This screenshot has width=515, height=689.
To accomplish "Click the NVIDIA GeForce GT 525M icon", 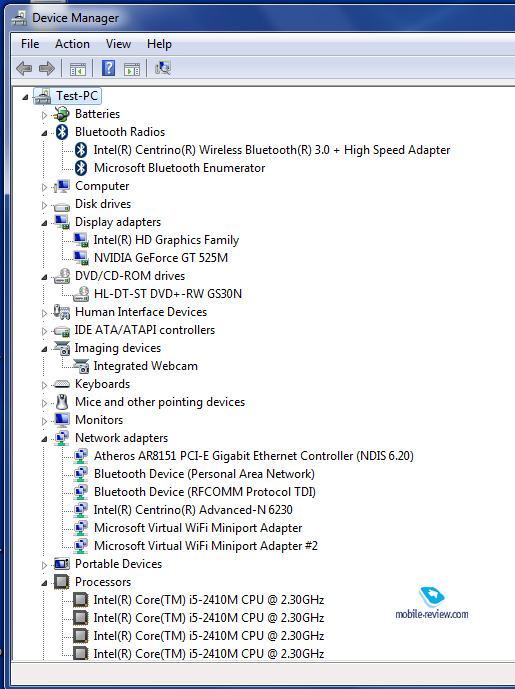I will point(81,258).
